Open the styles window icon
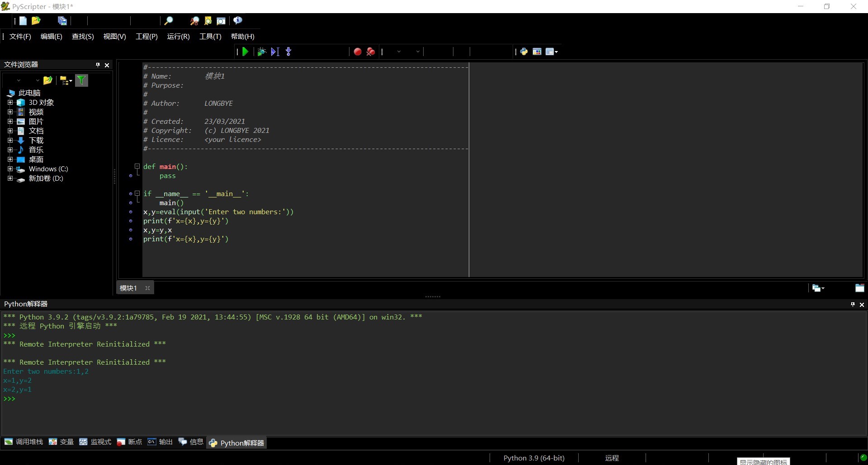The height and width of the screenshot is (465, 868). (x=537, y=52)
